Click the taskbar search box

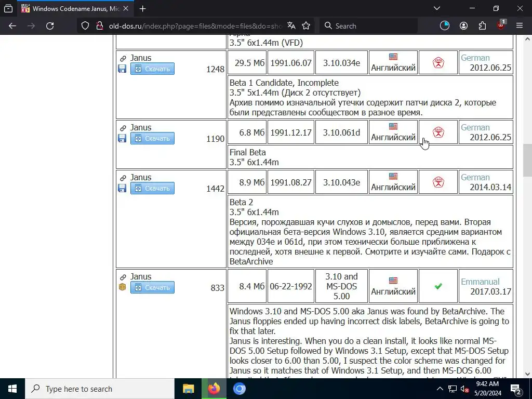point(100,389)
